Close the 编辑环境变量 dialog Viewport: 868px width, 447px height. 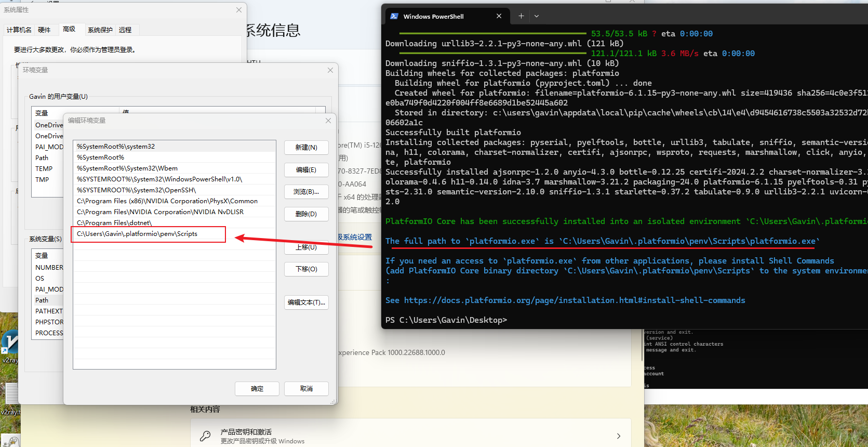pyautogui.click(x=328, y=121)
